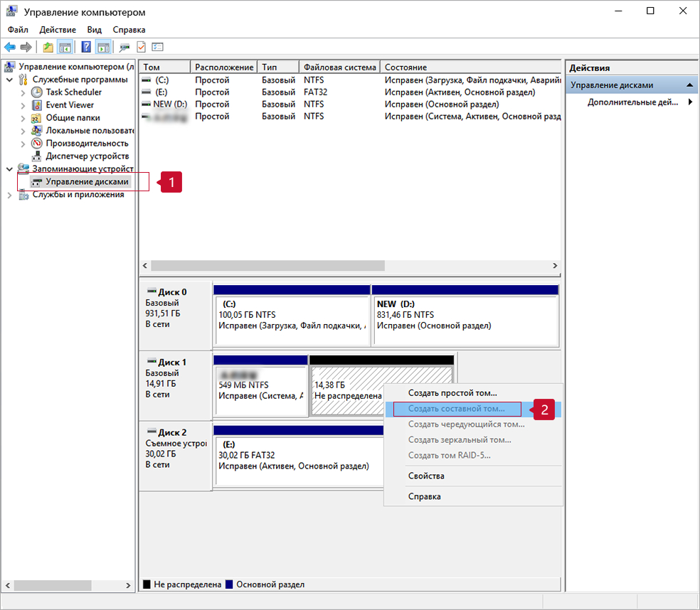Screen dimensions: 700x610
Task: Click the volume list horizontal scrollbar
Action: (267, 265)
